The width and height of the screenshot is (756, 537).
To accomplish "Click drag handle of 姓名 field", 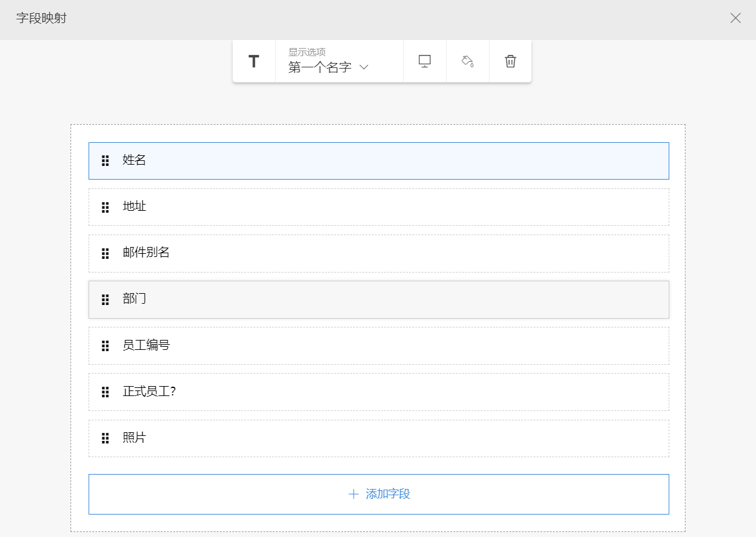I will pos(105,161).
